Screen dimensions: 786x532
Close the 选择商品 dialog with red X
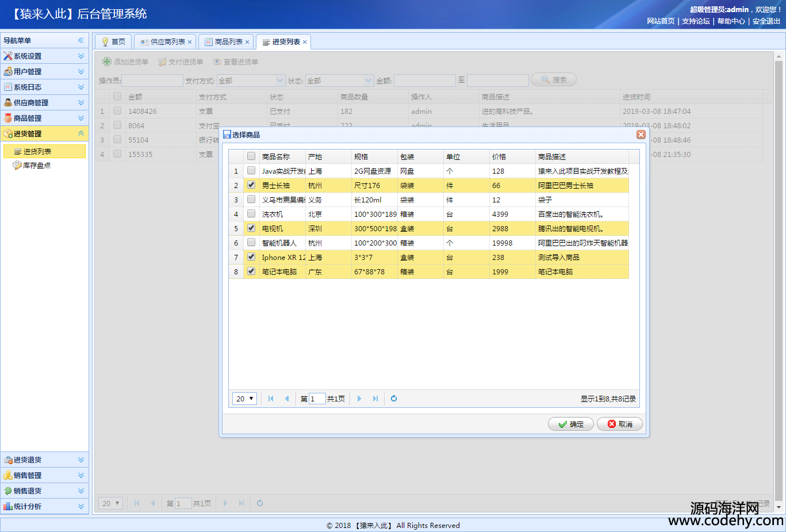(641, 135)
